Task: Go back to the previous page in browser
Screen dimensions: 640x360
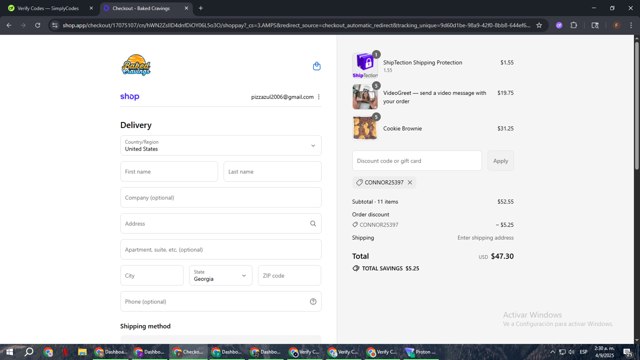Action: (9, 25)
